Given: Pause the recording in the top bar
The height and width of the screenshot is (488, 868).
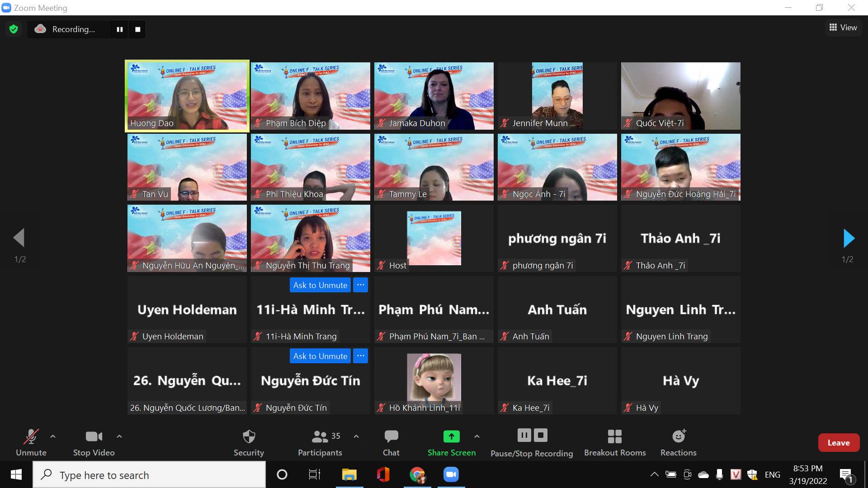Looking at the screenshot, I should tap(120, 29).
